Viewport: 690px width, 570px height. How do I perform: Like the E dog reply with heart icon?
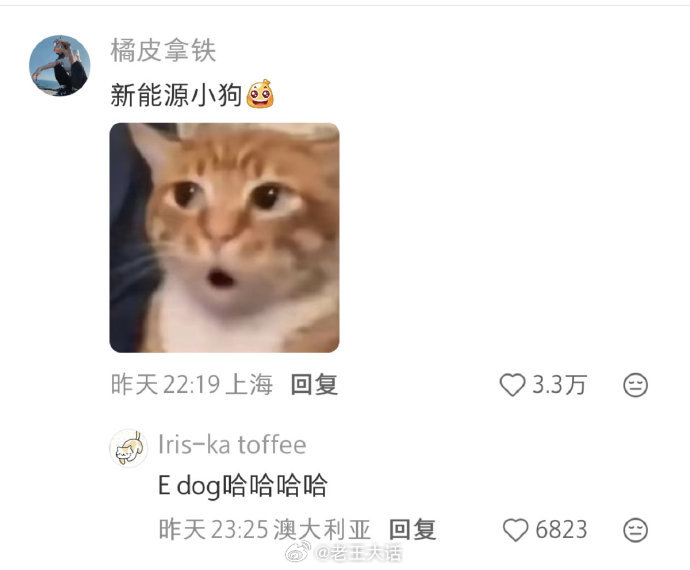click(x=515, y=530)
